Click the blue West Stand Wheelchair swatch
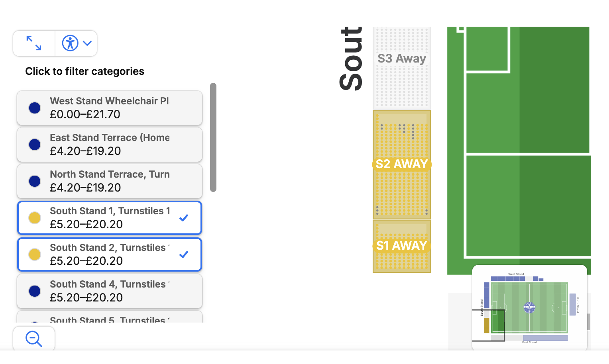Viewport: 609px width, 364px height. coord(35,108)
